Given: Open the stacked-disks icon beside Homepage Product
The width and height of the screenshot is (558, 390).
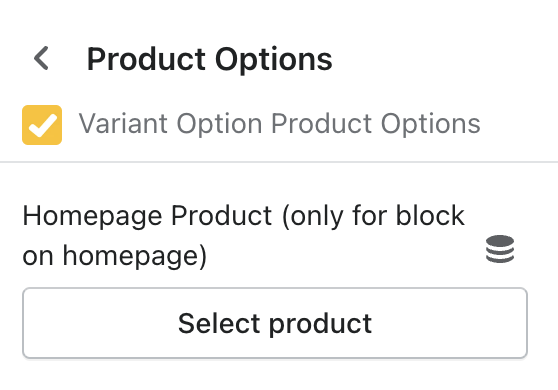Looking at the screenshot, I should (x=500, y=249).
